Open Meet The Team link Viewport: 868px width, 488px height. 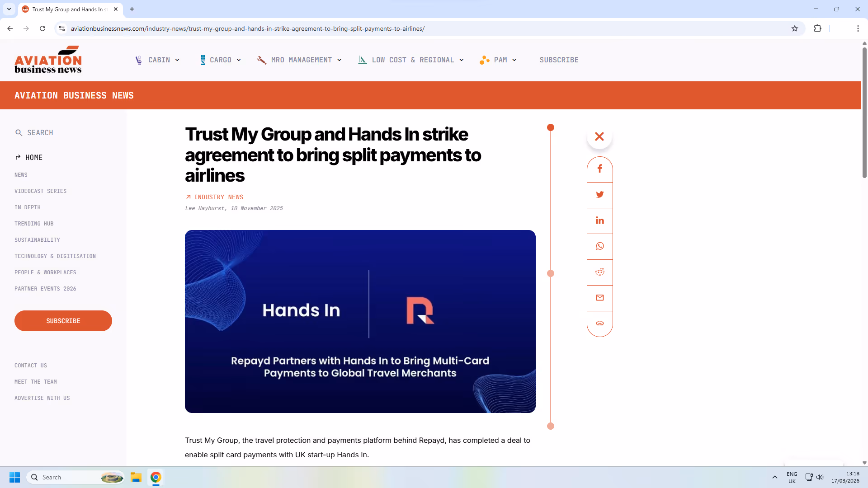click(x=36, y=382)
